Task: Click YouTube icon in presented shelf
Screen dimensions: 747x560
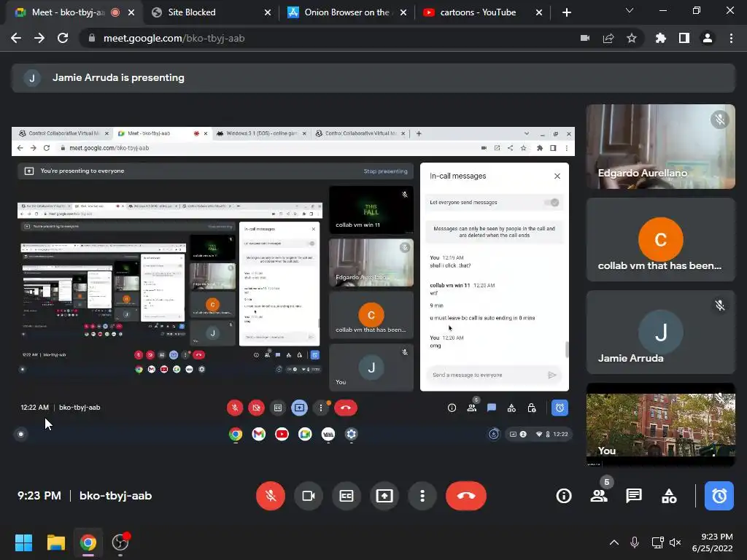Action: pos(282,434)
